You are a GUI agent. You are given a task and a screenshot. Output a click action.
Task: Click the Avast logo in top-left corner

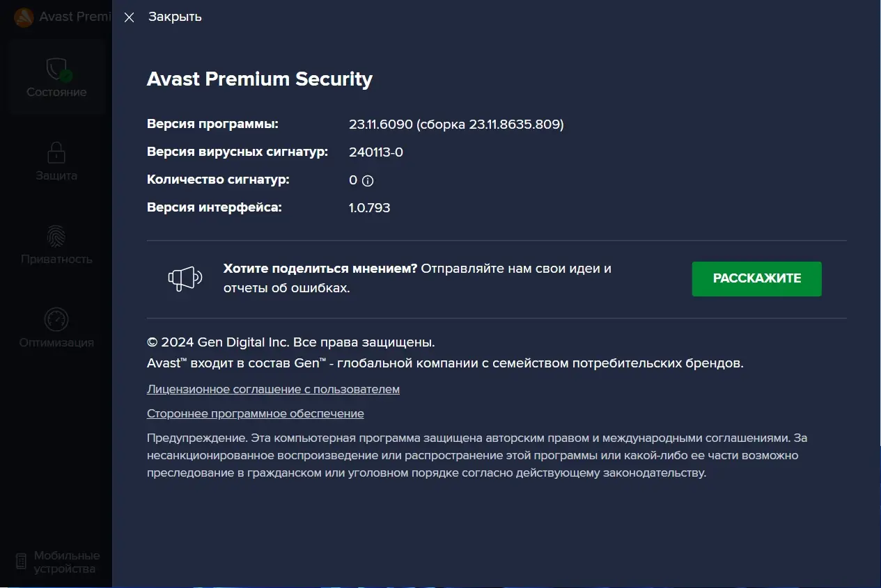(x=23, y=17)
